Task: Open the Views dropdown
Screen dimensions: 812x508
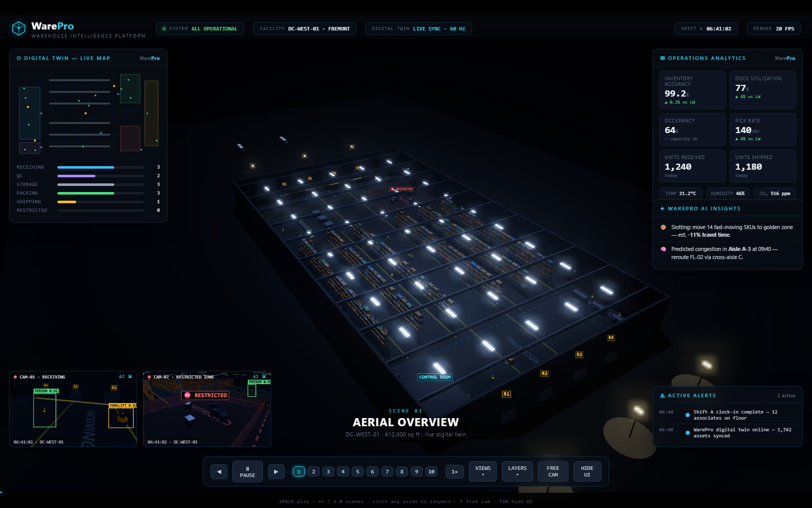Action: tap(483, 471)
